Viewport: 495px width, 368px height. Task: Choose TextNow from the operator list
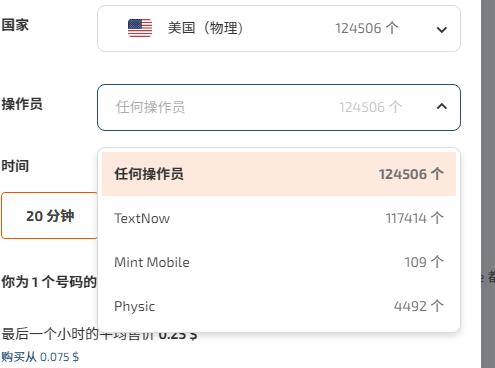pyautogui.click(x=279, y=218)
